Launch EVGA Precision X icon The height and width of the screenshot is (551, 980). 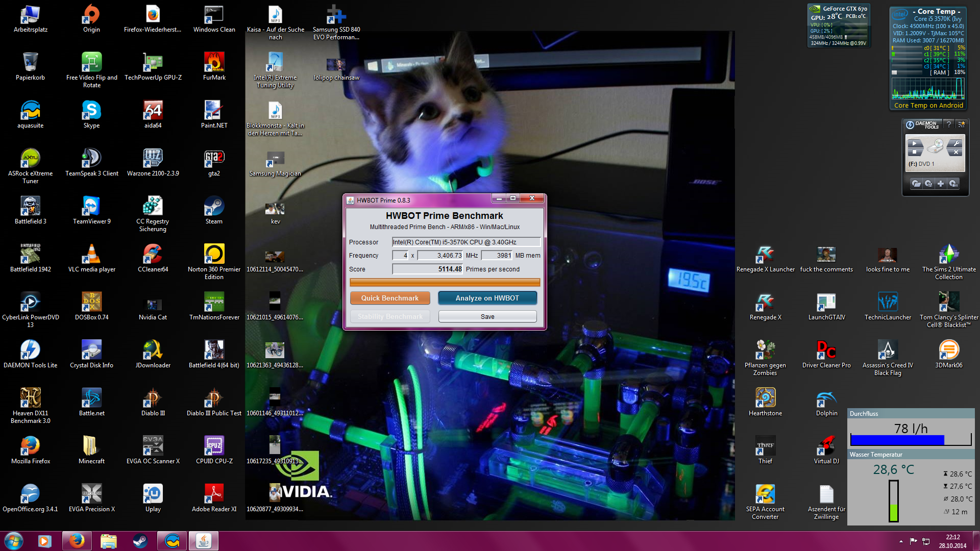click(x=91, y=498)
